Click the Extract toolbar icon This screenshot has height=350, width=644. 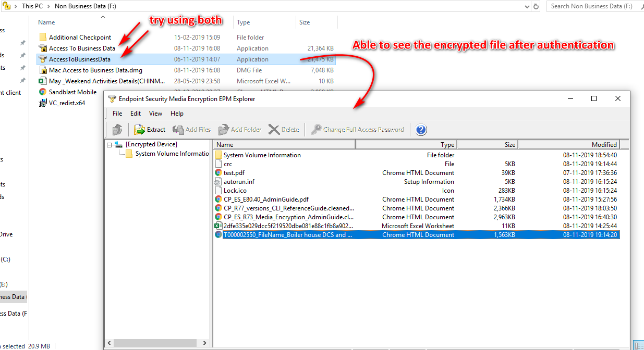click(x=139, y=130)
